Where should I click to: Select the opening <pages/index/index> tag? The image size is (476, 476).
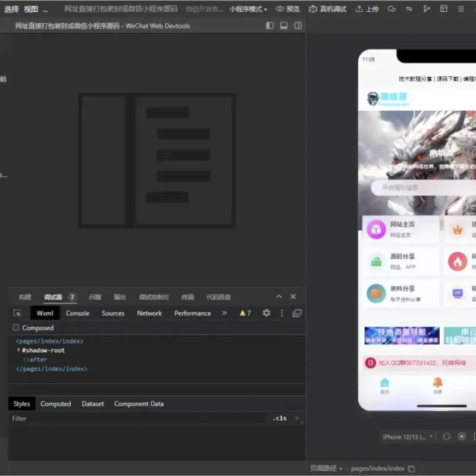pyautogui.click(x=49, y=341)
